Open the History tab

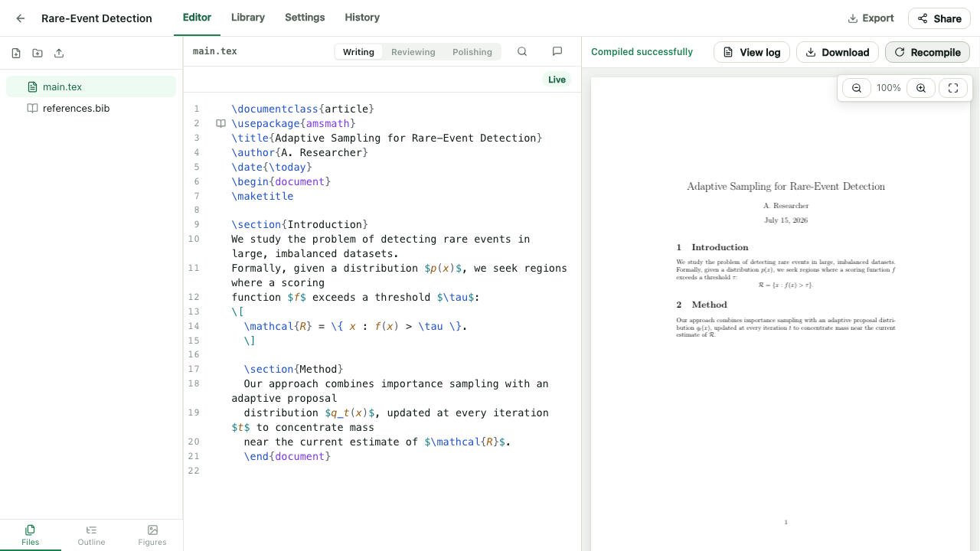(x=362, y=18)
